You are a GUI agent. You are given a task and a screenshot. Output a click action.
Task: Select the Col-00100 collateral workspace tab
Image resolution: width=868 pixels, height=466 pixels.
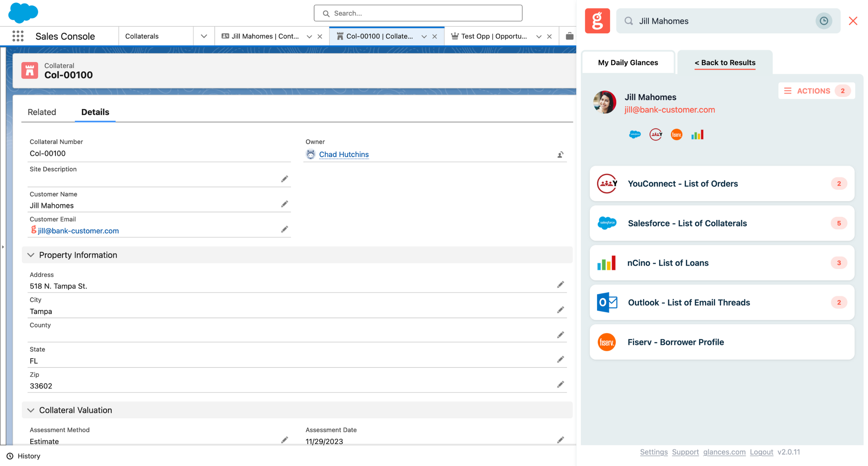pos(380,36)
